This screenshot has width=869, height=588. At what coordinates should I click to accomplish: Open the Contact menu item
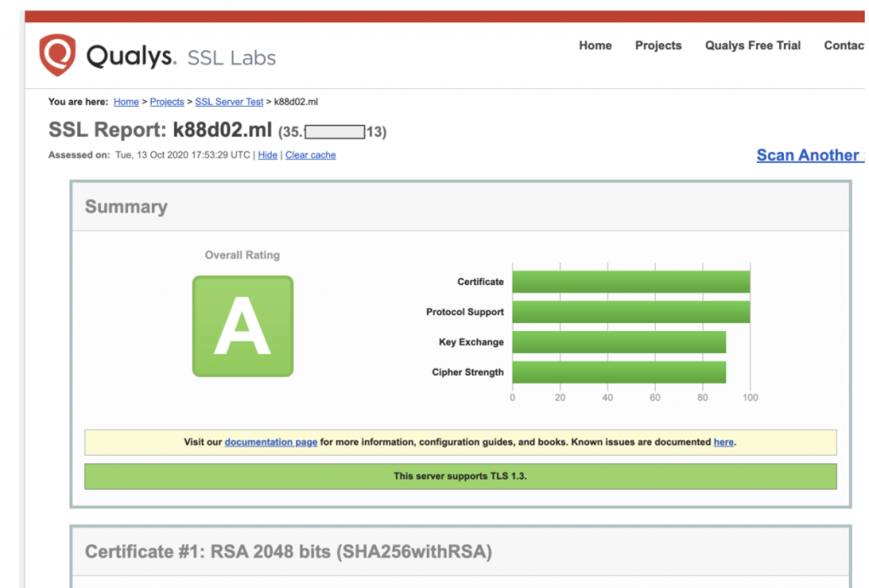(x=844, y=46)
